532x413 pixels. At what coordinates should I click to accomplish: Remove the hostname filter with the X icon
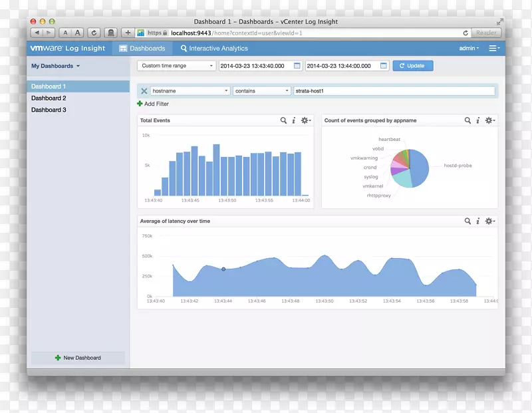tap(146, 90)
